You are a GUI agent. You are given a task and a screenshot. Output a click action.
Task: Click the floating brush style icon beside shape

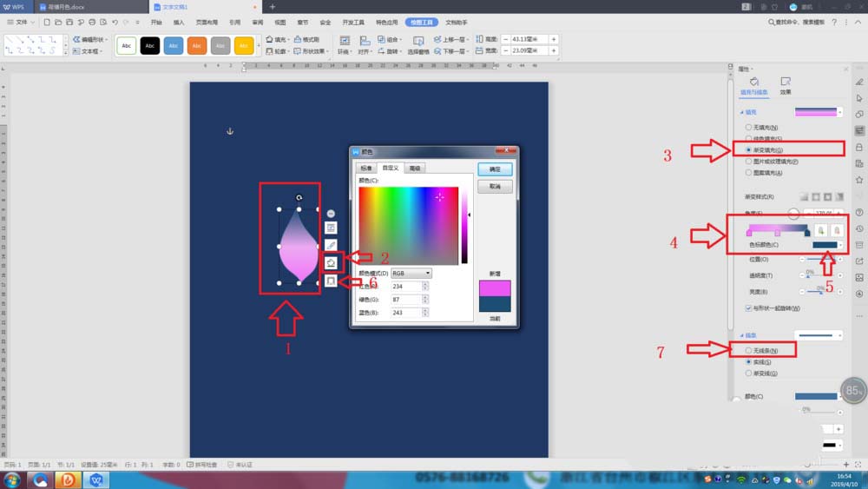331,245
